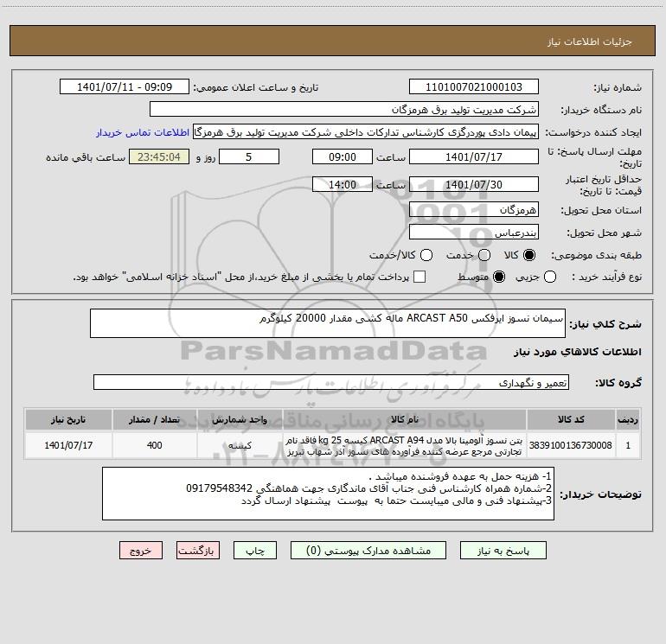666x644 pixels.
Task: Open اطلاعات تماس خریدار link
Action: click(x=143, y=132)
